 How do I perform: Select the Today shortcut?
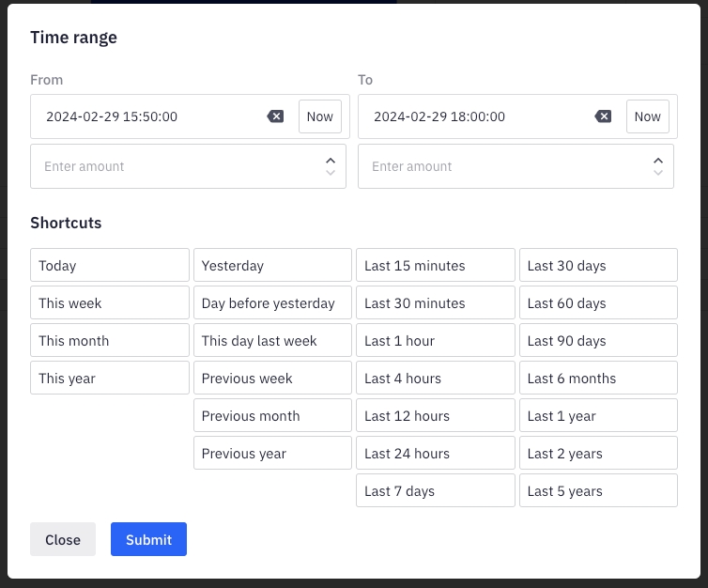point(110,266)
